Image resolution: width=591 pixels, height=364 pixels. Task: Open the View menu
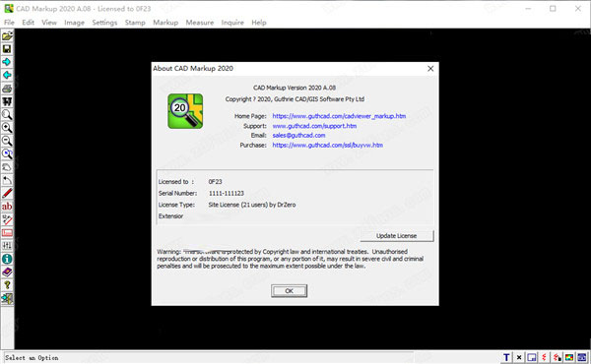pos(49,23)
